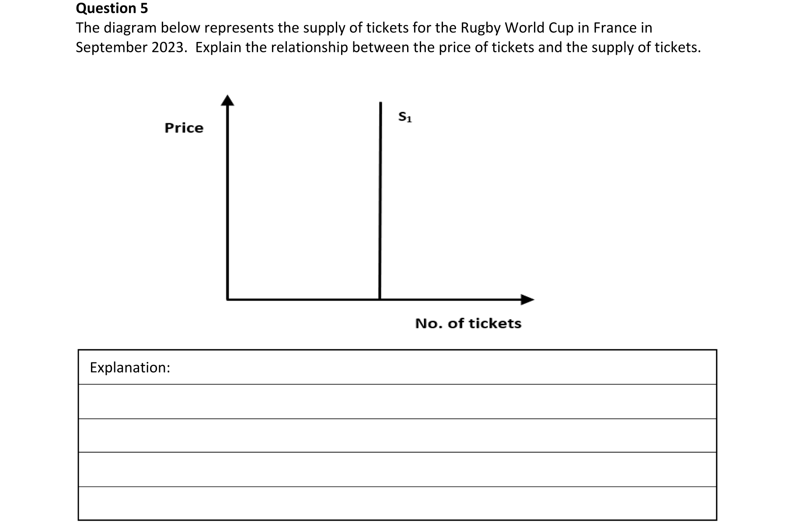Click the origin corner of the graph axes
This screenshot has width=795, height=532.
228,299
